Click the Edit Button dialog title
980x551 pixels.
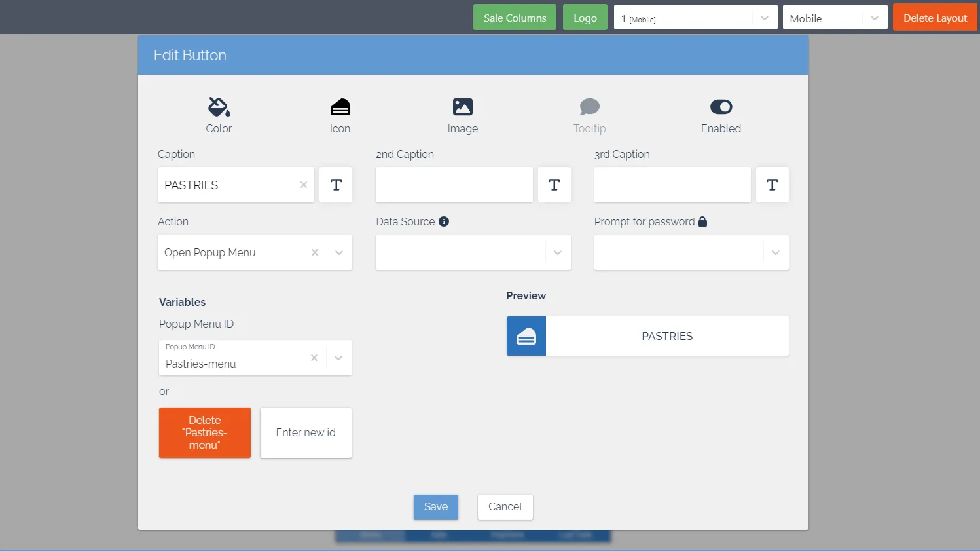[x=190, y=55]
